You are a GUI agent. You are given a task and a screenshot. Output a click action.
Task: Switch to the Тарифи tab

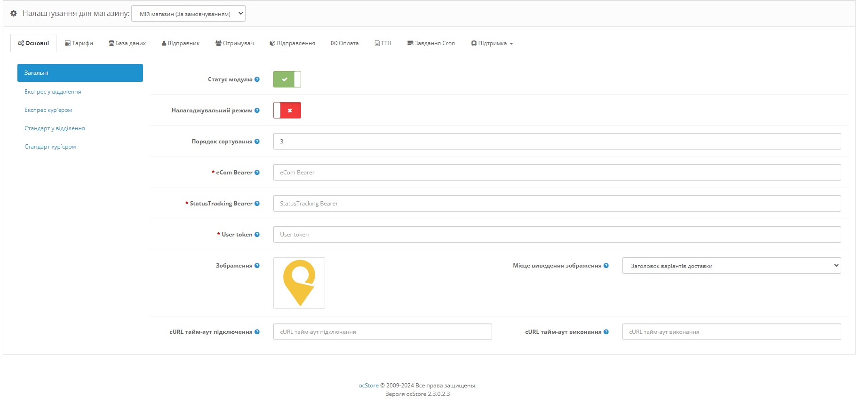(79, 43)
